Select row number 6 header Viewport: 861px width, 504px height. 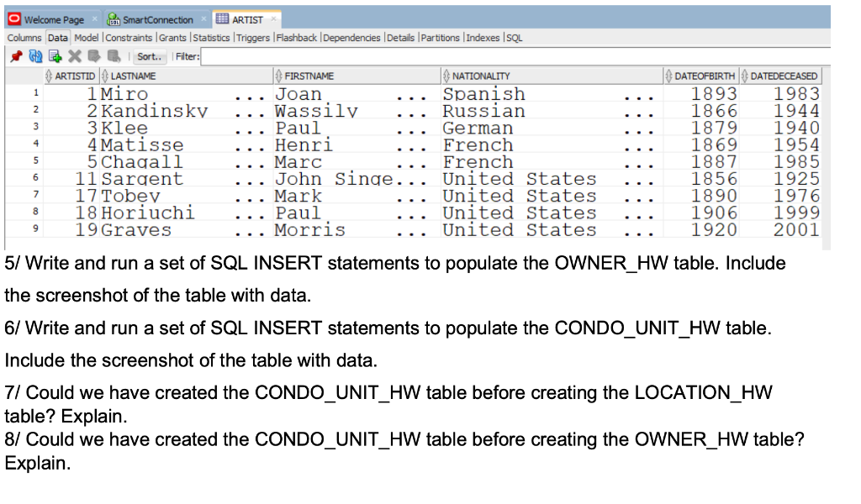[x=24, y=178]
